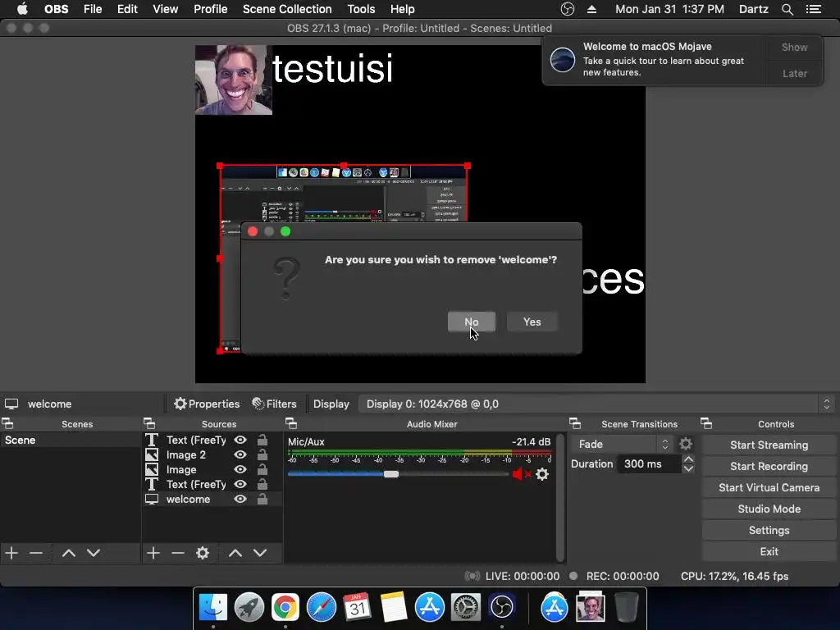The image size is (840, 630).
Task: Increase transition duration with up stepper
Action: point(688,459)
